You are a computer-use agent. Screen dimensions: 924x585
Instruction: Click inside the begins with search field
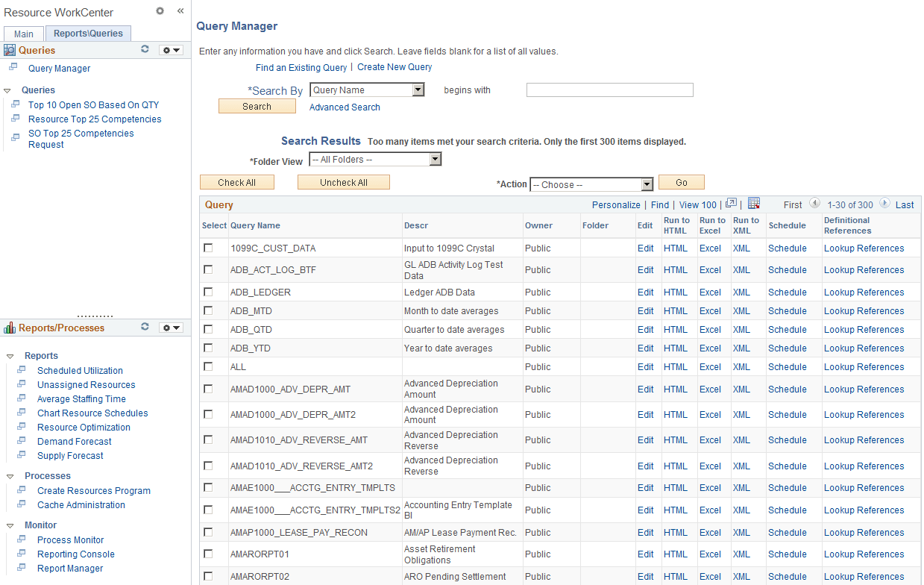coord(609,90)
